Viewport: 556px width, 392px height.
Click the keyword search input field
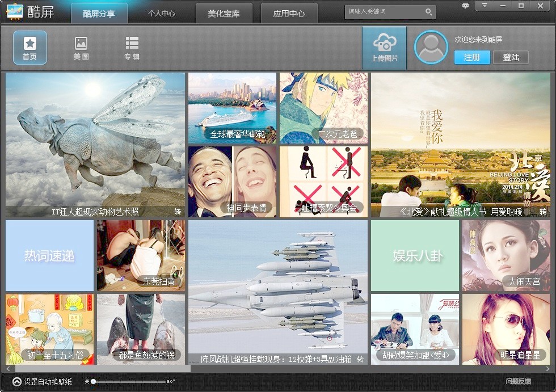[x=385, y=12]
